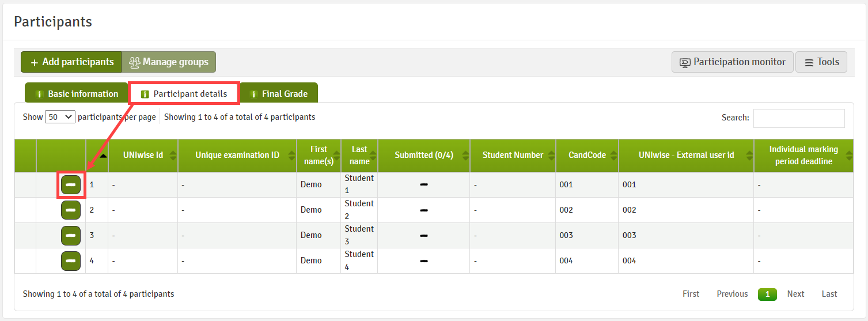Sort by Submitted (0/4) column
868x321 pixels.
[x=424, y=155]
